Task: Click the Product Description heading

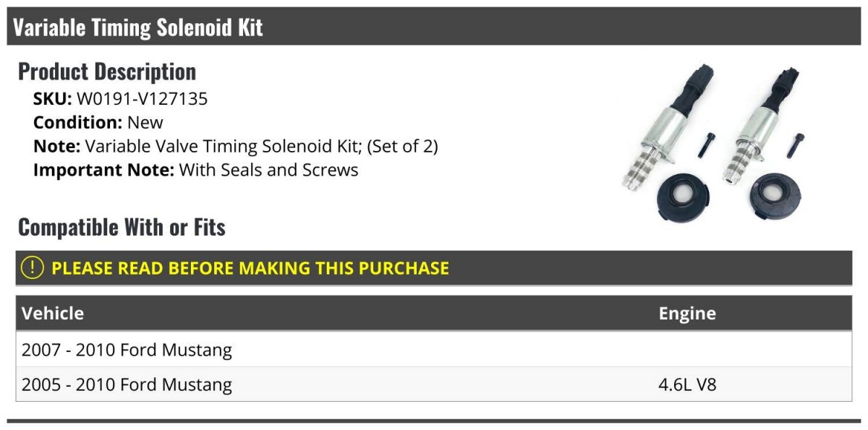Action: pyautogui.click(x=107, y=72)
